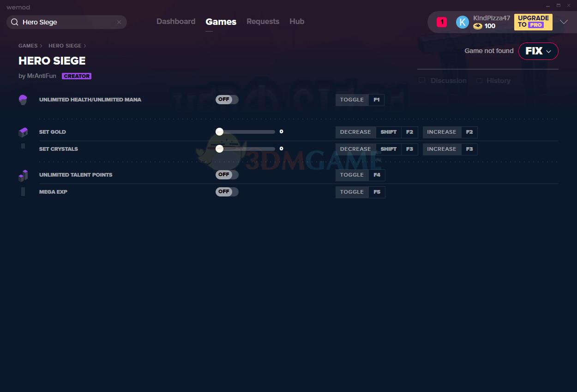Go to the Hub tab
The image size is (577, 392).
coord(297,22)
